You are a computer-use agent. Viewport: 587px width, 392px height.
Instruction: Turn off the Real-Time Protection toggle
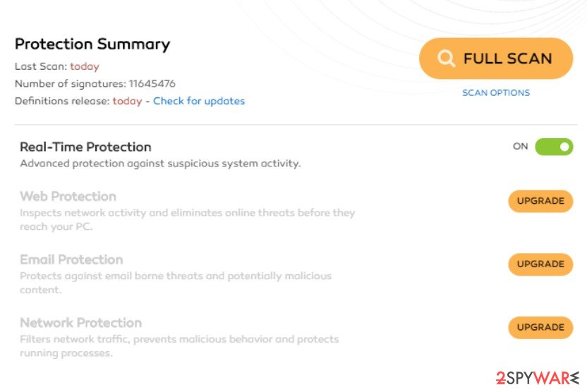pos(554,147)
